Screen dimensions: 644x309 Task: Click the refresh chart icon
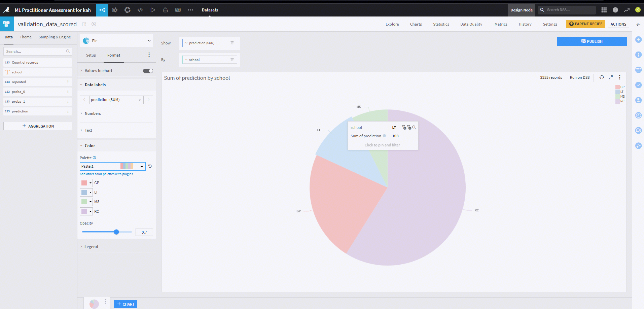tap(602, 77)
